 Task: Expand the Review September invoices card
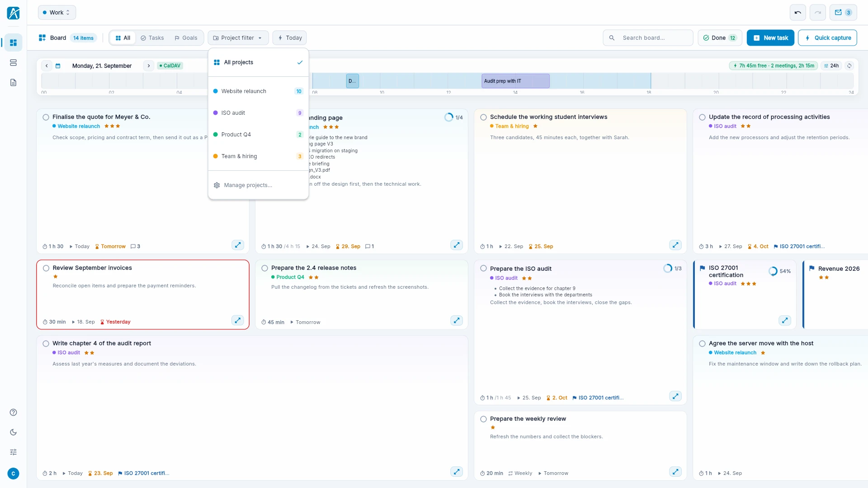[238, 320]
